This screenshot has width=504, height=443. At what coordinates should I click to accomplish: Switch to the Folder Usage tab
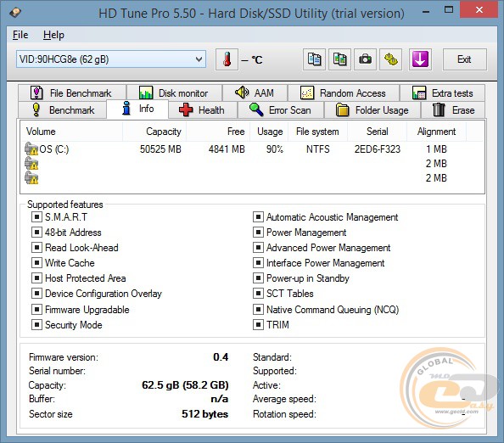[372, 110]
